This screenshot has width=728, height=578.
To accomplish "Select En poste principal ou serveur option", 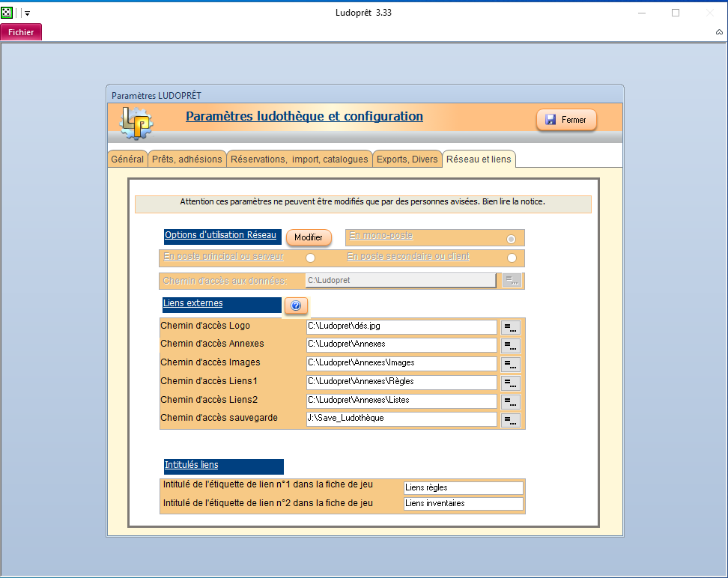I will click(x=310, y=258).
